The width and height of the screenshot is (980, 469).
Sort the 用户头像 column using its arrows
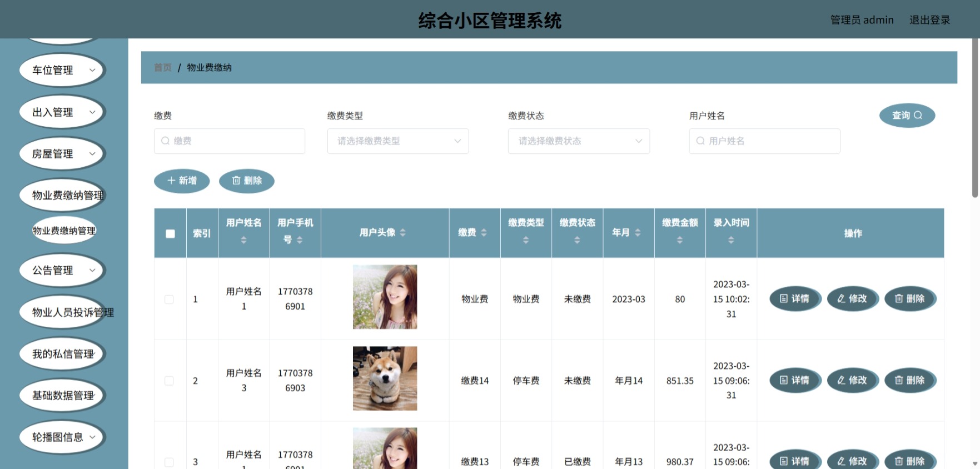(x=403, y=233)
